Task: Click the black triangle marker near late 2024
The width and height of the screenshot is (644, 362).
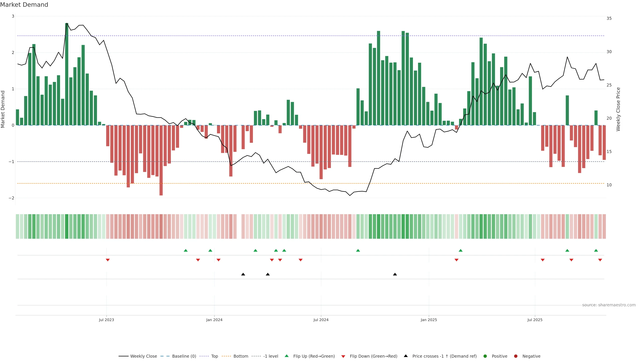Action: point(395,274)
